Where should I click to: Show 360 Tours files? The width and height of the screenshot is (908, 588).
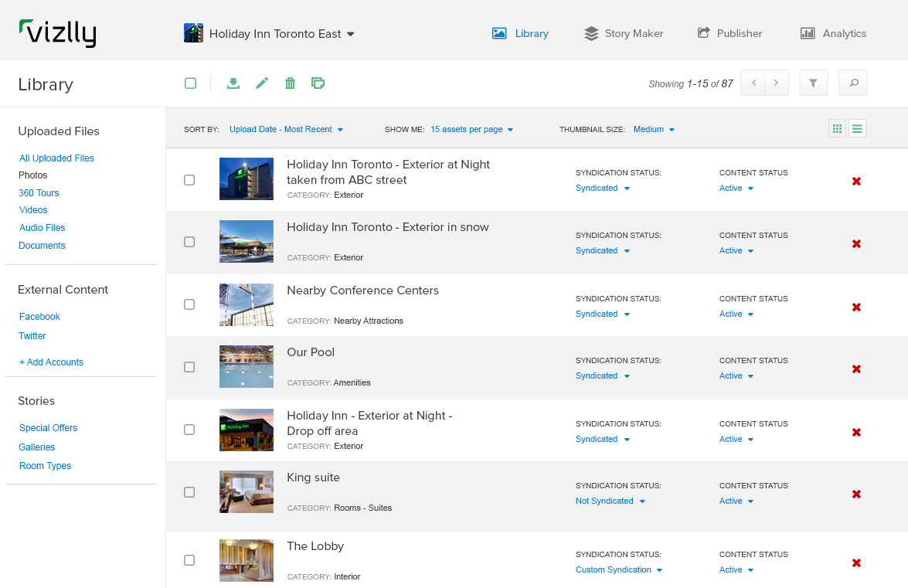[x=39, y=192]
